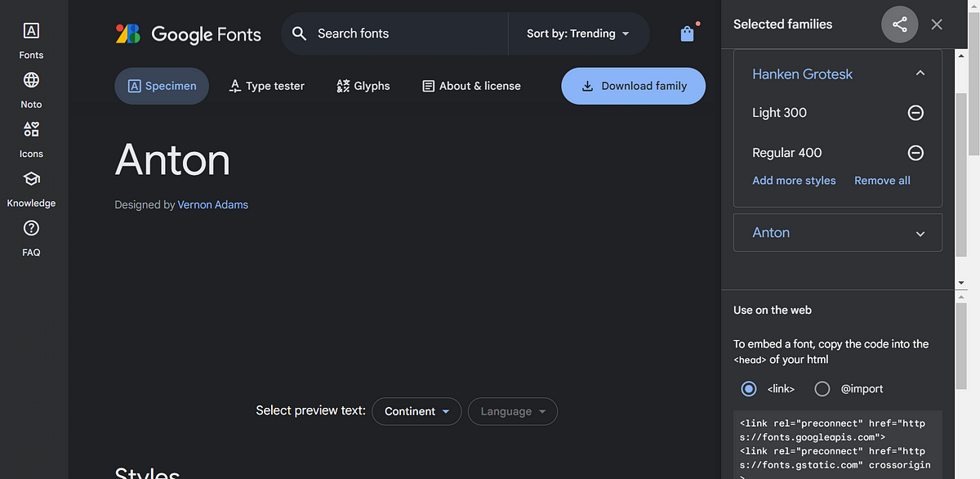Collapse the Hanken Grotesk family
980x479 pixels.
pos(920,74)
